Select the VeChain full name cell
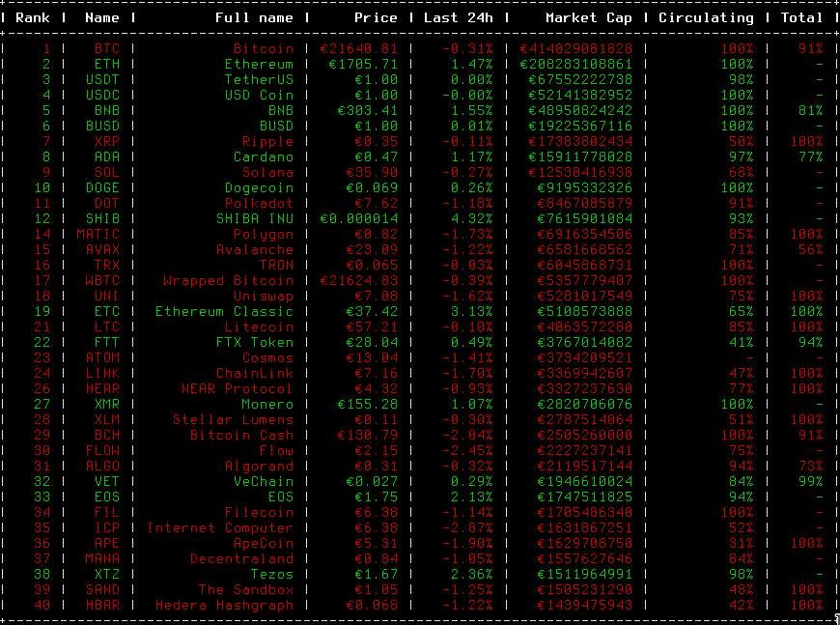This screenshot has height=625, width=840. pos(263,482)
